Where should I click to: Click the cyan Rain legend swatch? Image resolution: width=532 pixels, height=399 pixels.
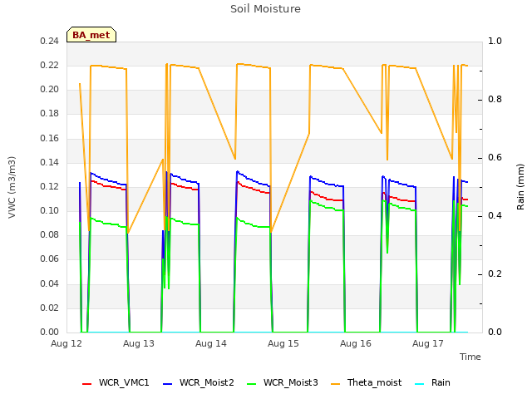click(x=419, y=384)
